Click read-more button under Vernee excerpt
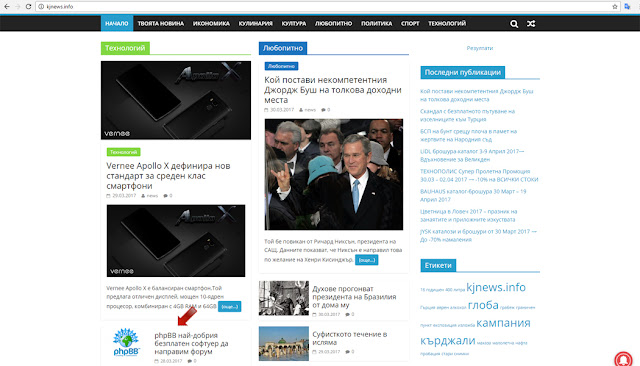Image resolution: width=640 pixels, height=366 pixels. (229, 306)
